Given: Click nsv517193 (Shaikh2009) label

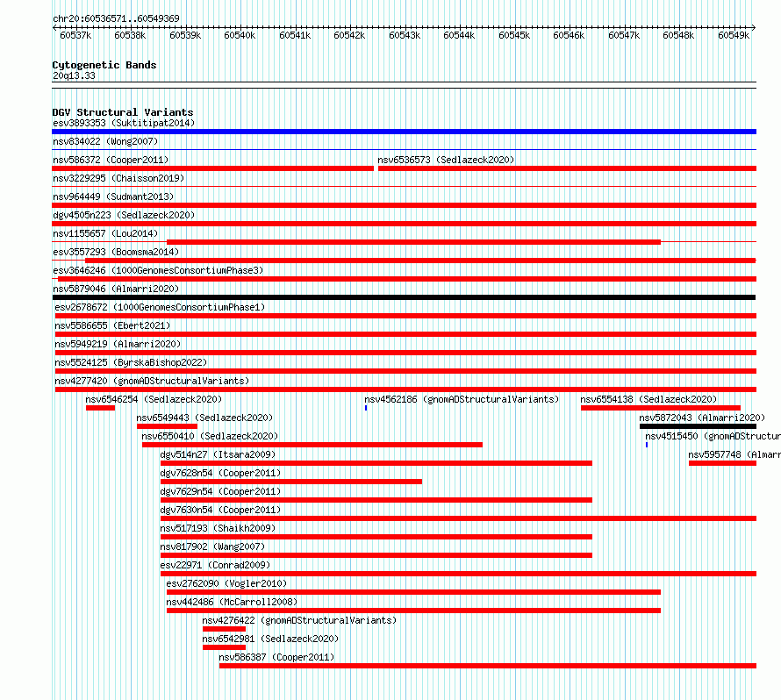Looking at the screenshot, I should click(x=218, y=528).
